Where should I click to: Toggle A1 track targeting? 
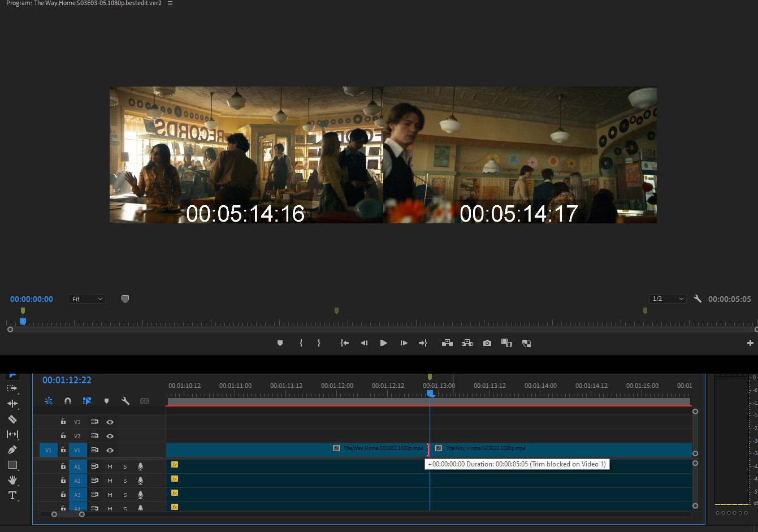tap(77, 466)
